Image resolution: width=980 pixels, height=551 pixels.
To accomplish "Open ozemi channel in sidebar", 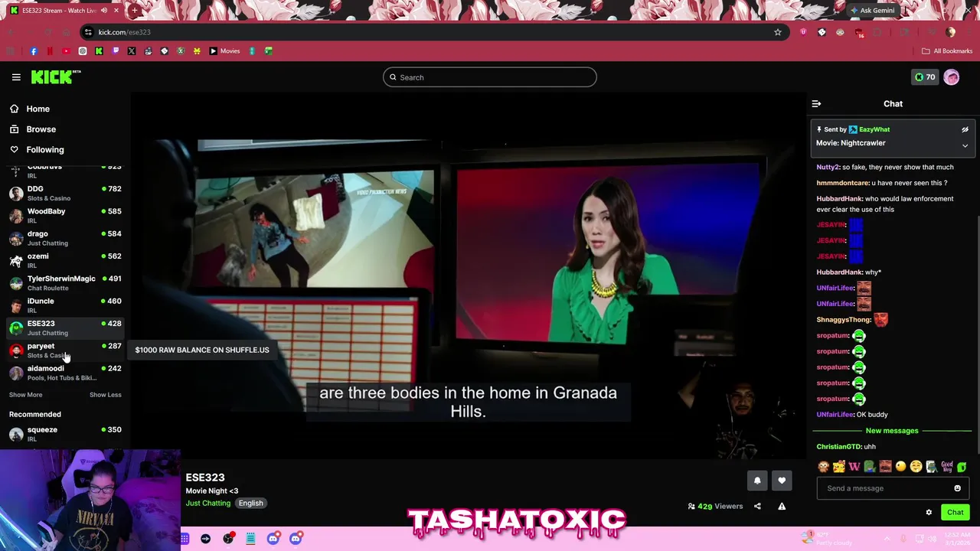I will (65, 260).
